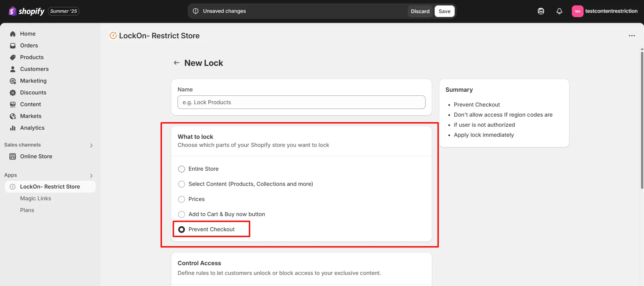Select the Entire Store radio option
This screenshot has width=644, height=286.
(182, 169)
